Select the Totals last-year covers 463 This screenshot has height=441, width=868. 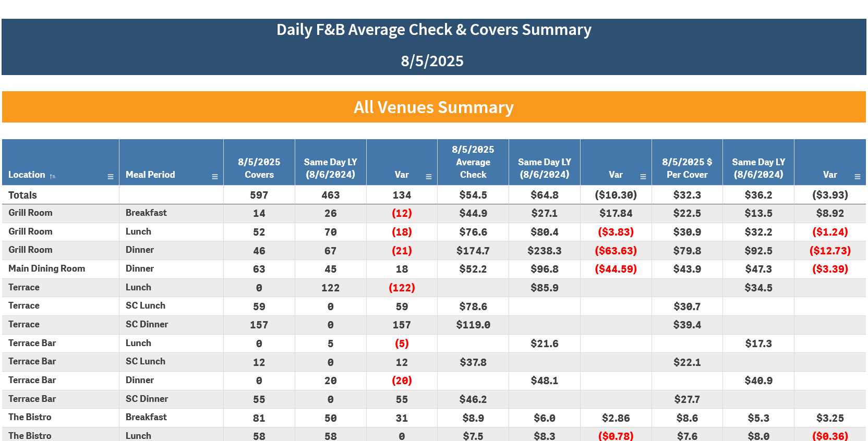331,195
